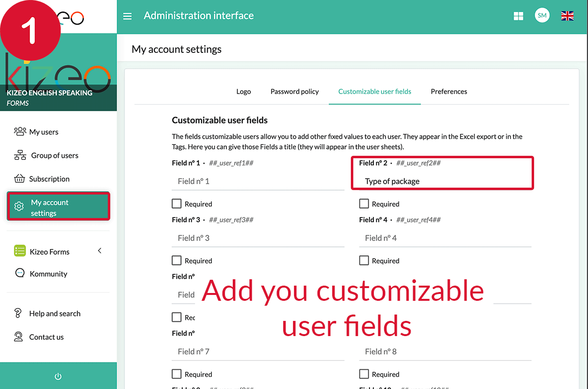This screenshot has height=389, width=588.
Task: Open the Password policy tab
Action: pos(294,92)
